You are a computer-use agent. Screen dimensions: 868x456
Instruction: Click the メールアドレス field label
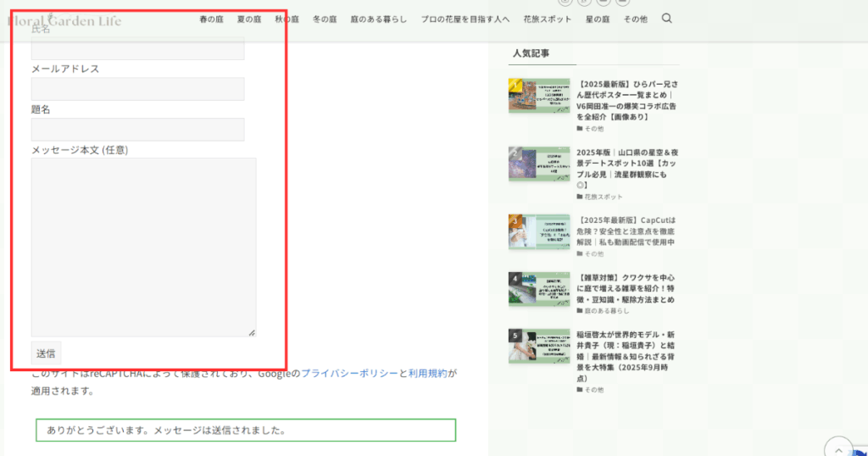pyautogui.click(x=65, y=69)
